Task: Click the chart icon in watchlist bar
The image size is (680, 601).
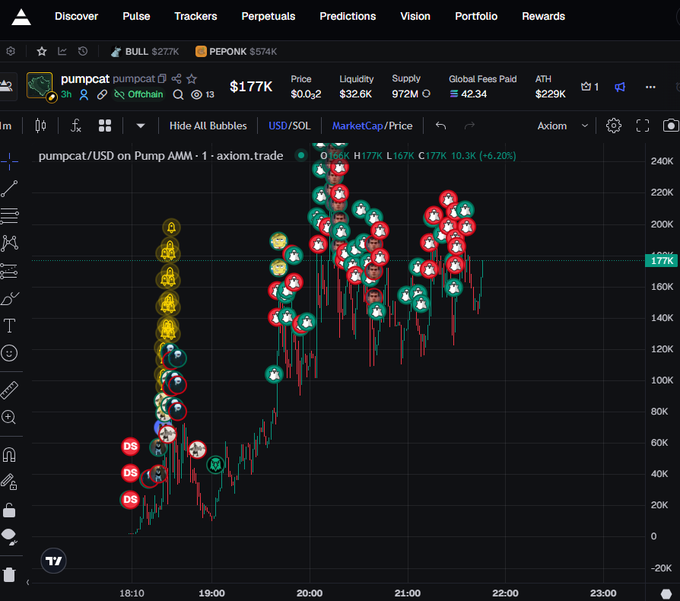Action: point(62,52)
